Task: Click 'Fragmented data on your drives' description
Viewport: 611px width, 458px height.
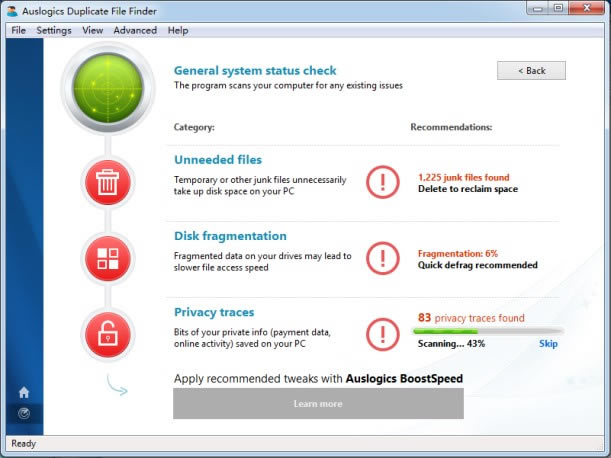Action: coord(263,262)
